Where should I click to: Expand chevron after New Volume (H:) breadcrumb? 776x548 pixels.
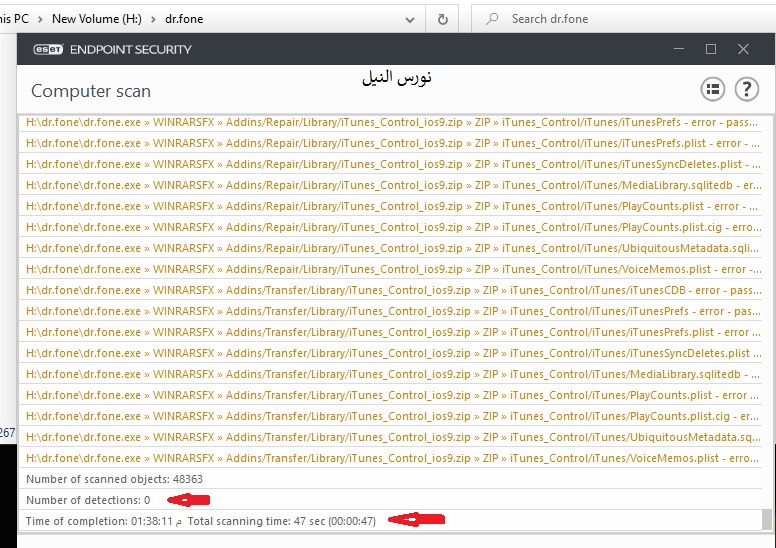(154, 18)
